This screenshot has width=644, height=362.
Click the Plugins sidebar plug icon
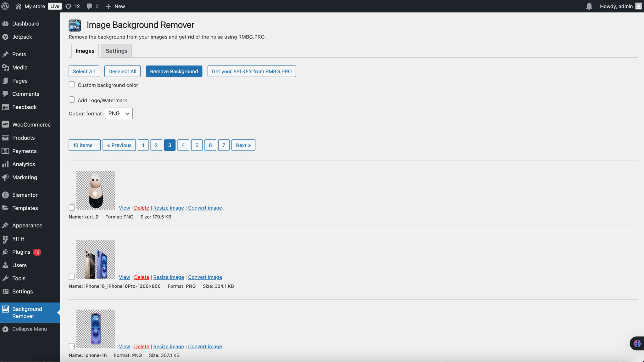pyautogui.click(x=5, y=252)
